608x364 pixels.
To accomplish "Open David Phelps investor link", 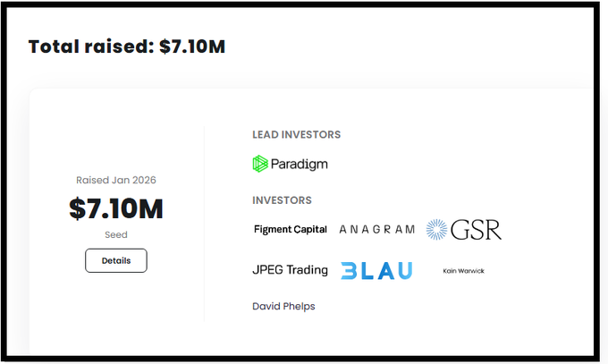I will click(x=284, y=306).
